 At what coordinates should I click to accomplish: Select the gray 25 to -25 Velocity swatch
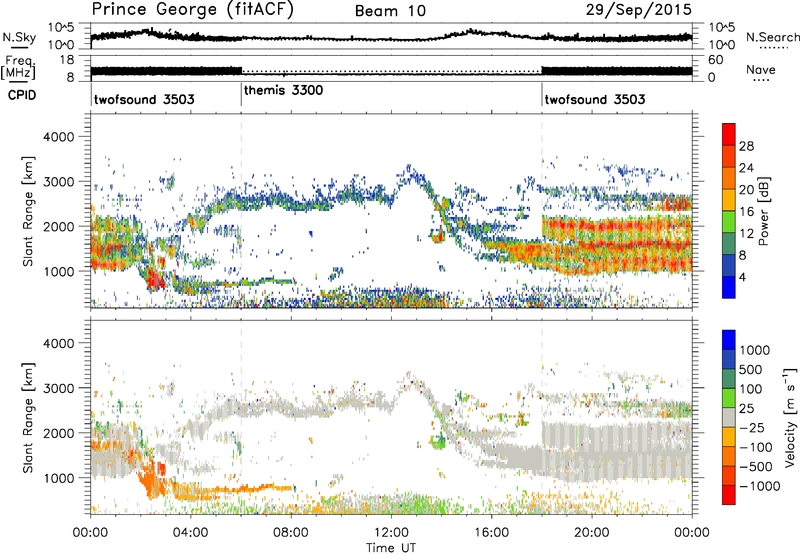tap(729, 417)
